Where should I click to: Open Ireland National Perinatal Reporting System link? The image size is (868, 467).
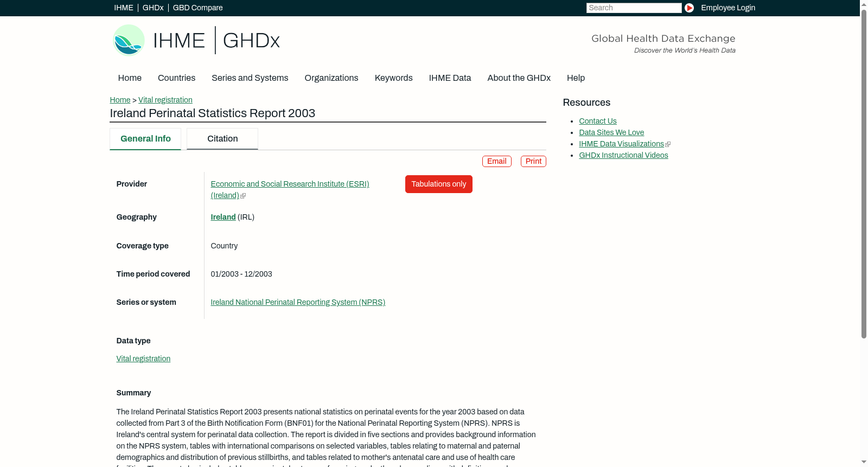click(x=298, y=302)
